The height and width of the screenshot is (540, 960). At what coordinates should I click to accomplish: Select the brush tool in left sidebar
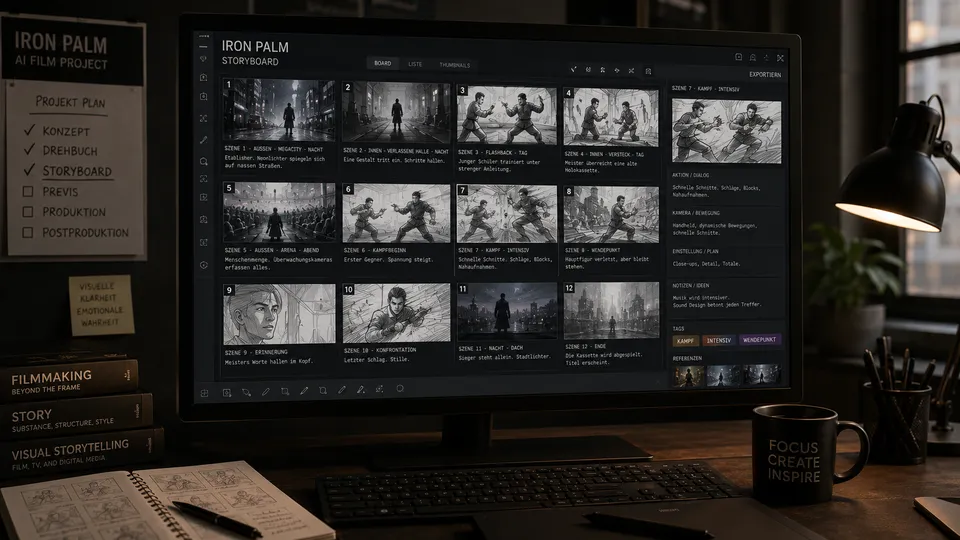[204, 140]
